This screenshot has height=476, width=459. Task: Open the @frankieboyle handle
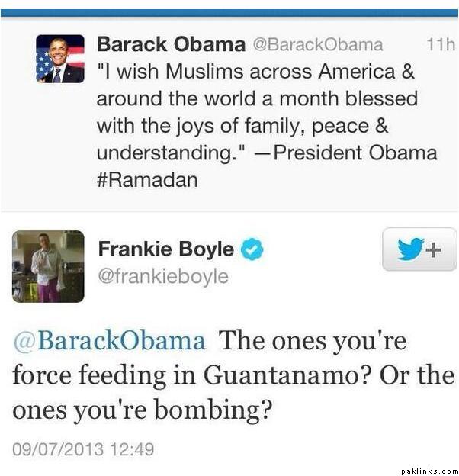tap(163, 275)
